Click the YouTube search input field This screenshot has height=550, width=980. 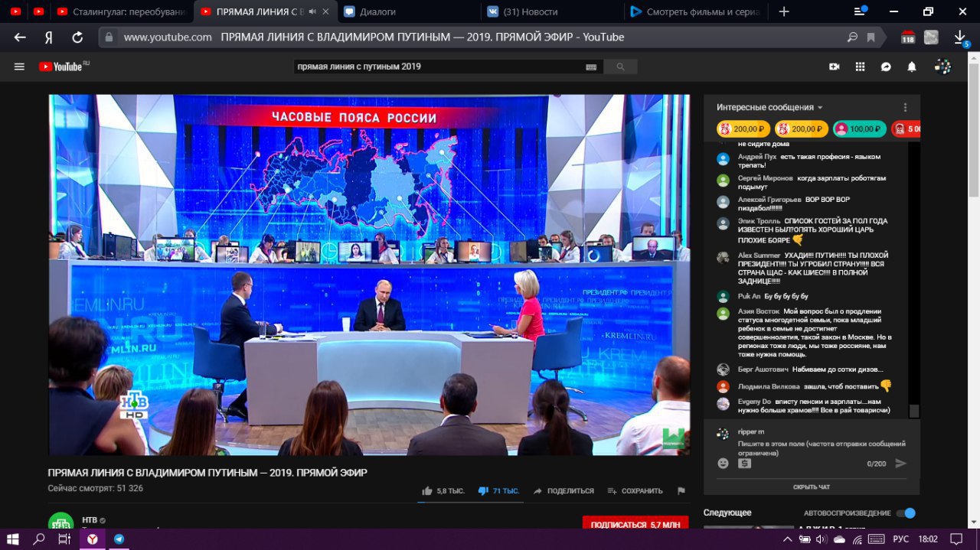pos(440,67)
